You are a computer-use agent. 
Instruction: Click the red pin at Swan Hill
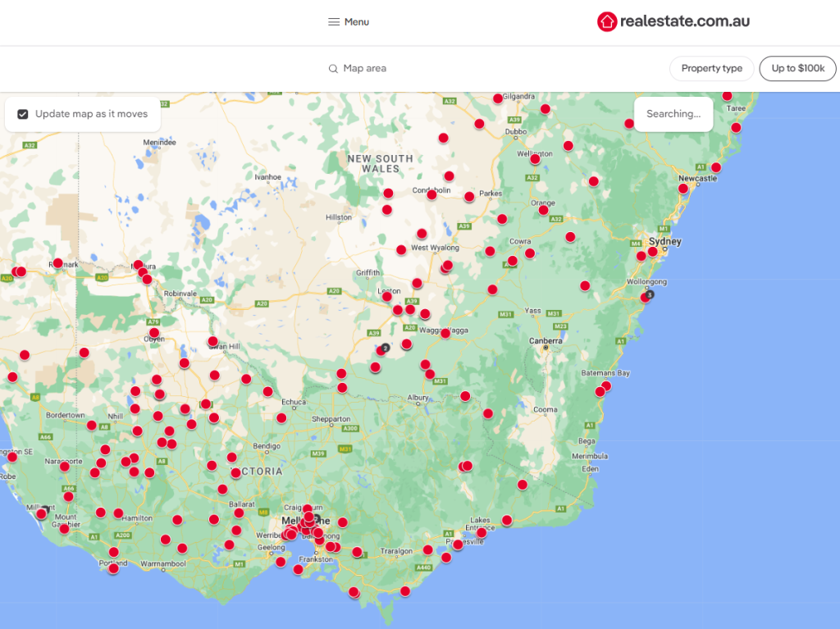click(213, 341)
